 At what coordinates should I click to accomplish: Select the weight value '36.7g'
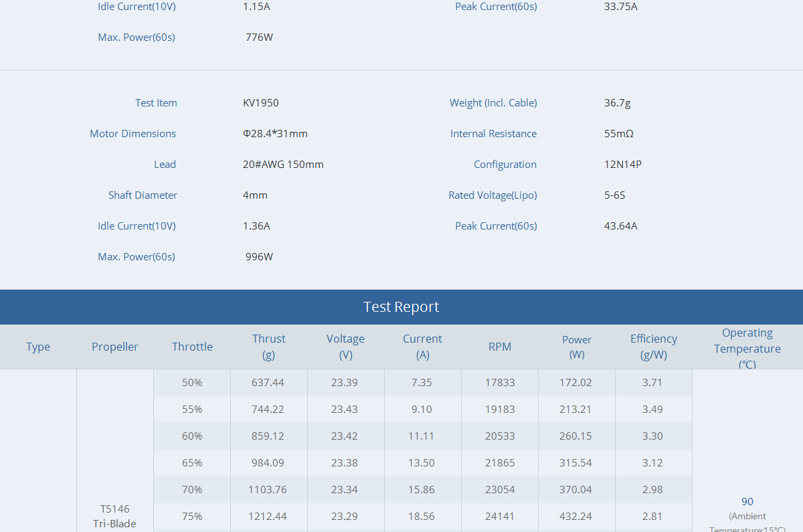(617, 103)
